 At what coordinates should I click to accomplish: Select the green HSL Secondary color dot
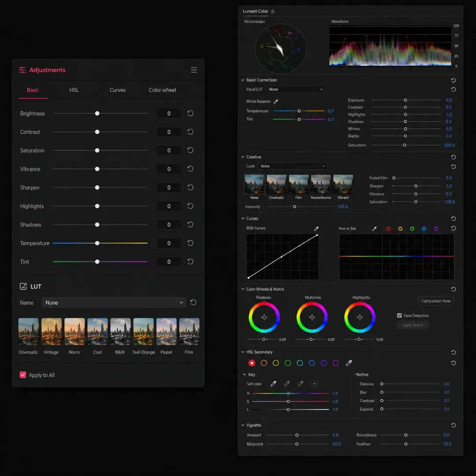coord(288,363)
